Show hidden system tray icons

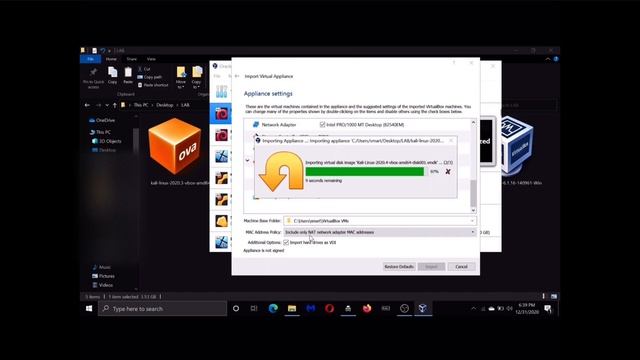point(473,309)
